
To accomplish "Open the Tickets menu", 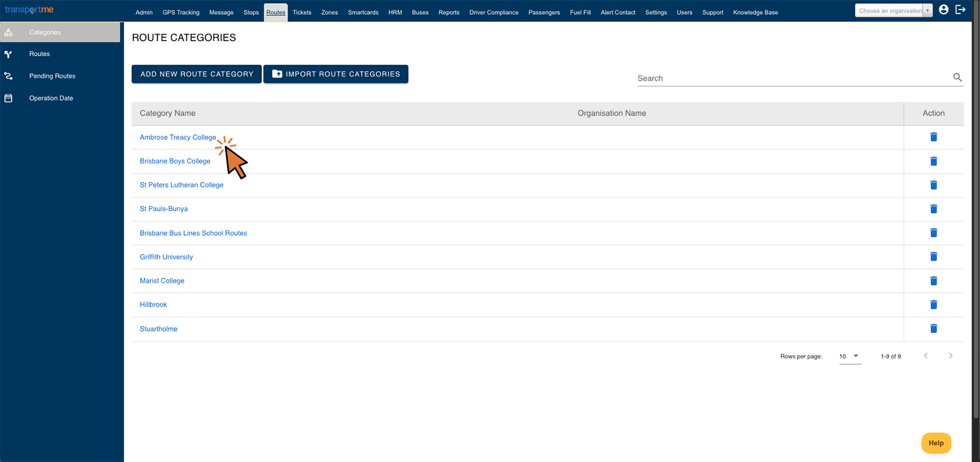I will coord(302,12).
